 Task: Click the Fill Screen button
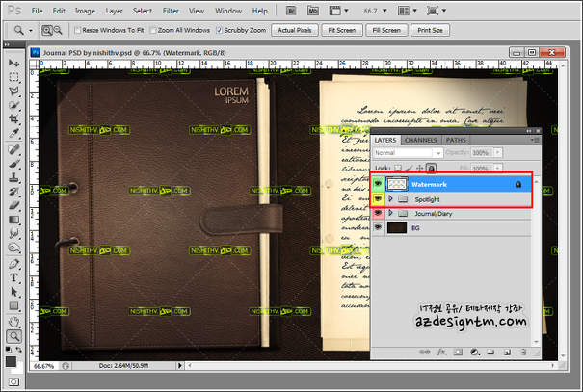pos(386,30)
